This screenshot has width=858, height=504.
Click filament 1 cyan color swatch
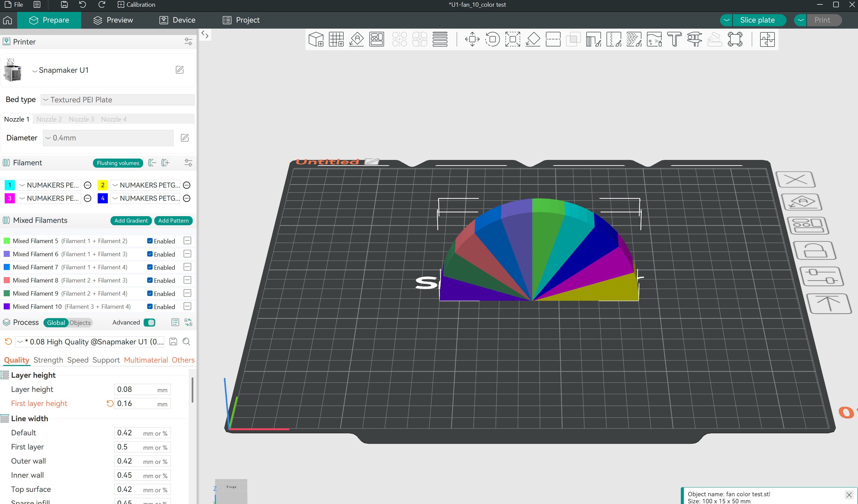pos(9,185)
